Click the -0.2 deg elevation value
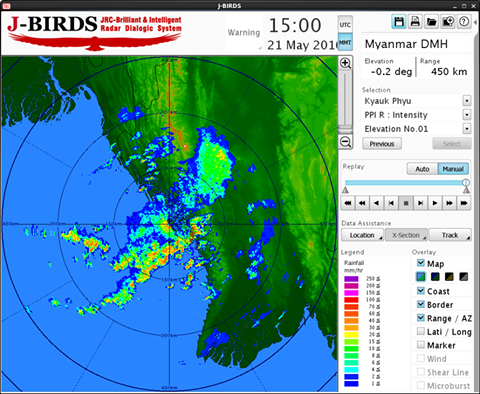The height and width of the screenshot is (394, 480). click(x=391, y=72)
